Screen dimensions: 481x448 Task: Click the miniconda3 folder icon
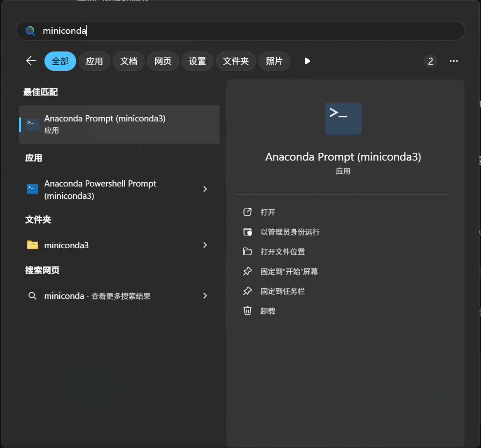click(33, 245)
